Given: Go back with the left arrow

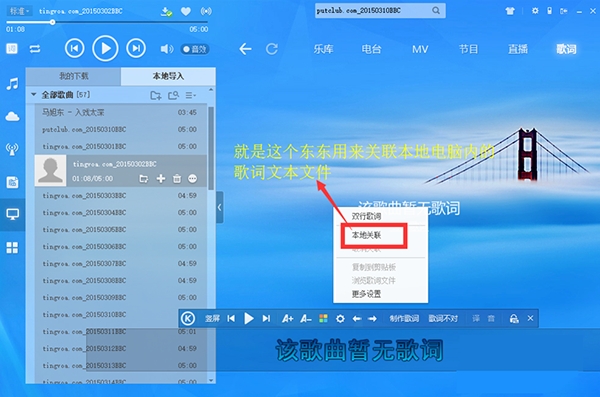Looking at the screenshot, I should (245, 49).
